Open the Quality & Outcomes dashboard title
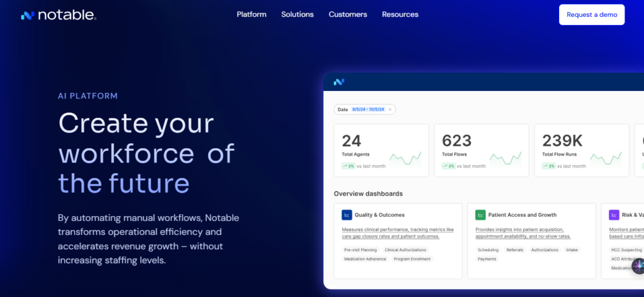This screenshot has height=297, width=644. tap(379, 215)
